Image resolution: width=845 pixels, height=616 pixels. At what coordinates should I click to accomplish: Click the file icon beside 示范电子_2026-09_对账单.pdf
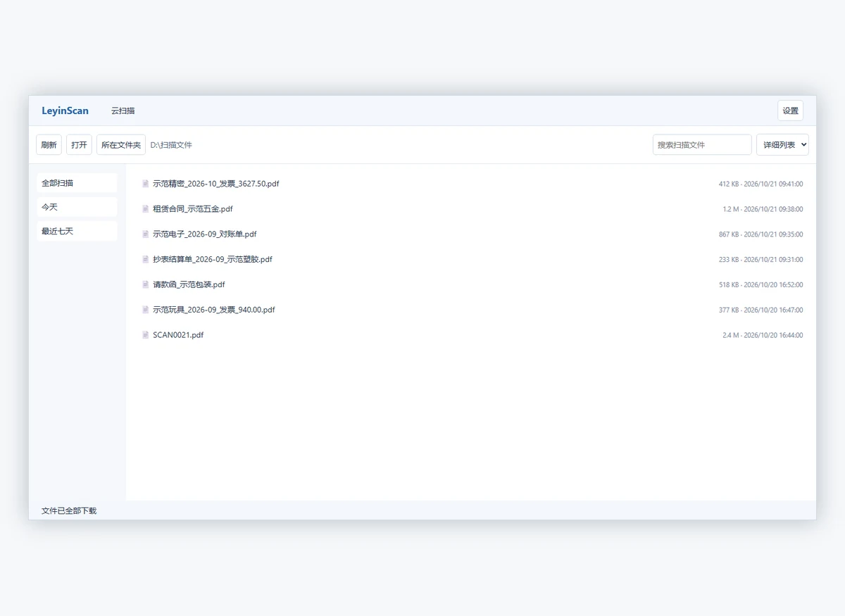[x=146, y=234]
